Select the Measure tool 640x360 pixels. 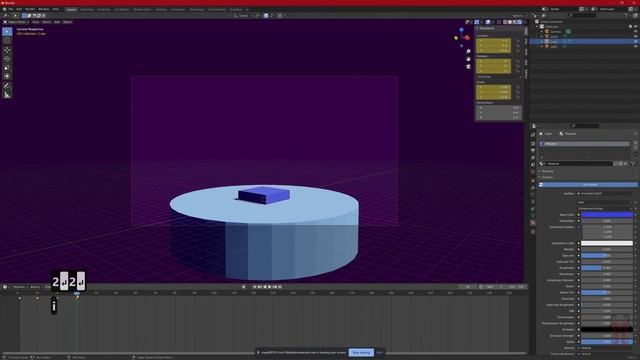pos(7,95)
